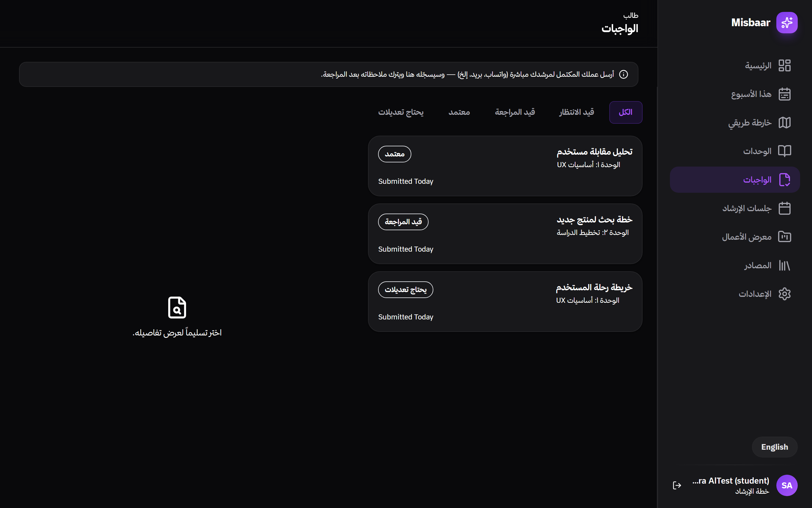
Task: Open the الرئيسية home page
Action: tap(734, 65)
